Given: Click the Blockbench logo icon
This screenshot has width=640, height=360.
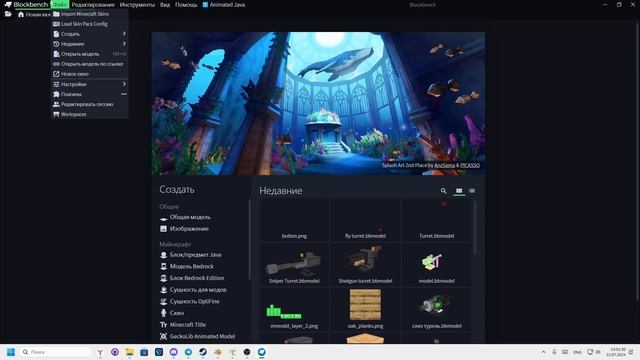Looking at the screenshot, I should (7, 4).
